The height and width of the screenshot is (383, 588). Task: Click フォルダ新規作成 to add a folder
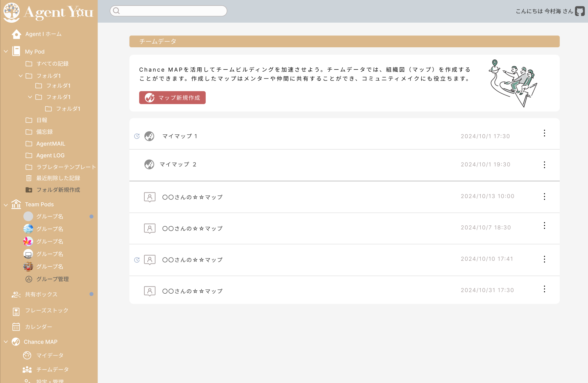58,190
